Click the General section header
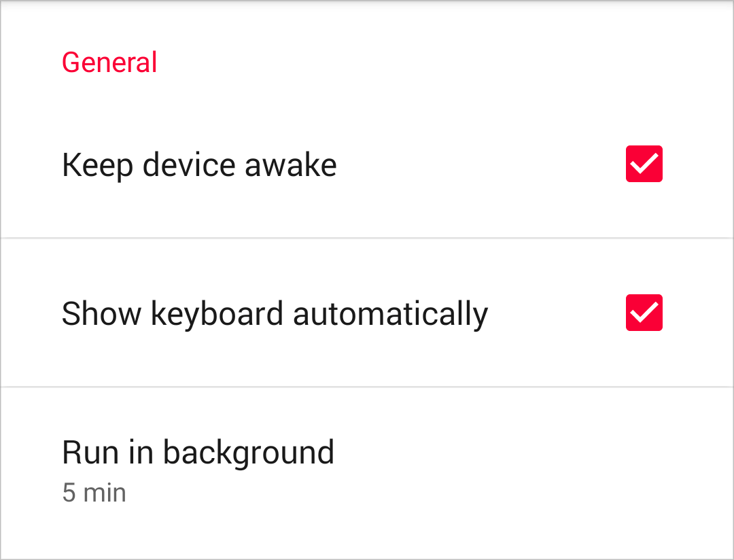Viewport: 734px width, 560px height. click(x=109, y=63)
